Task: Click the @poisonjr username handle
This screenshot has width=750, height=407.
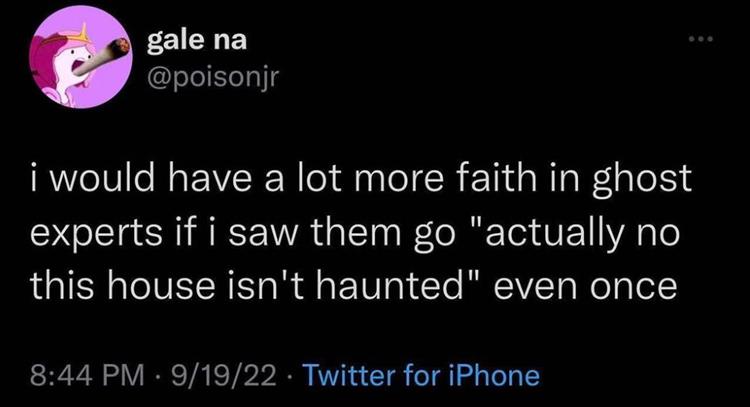Action: pyautogui.click(x=211, y=76)
